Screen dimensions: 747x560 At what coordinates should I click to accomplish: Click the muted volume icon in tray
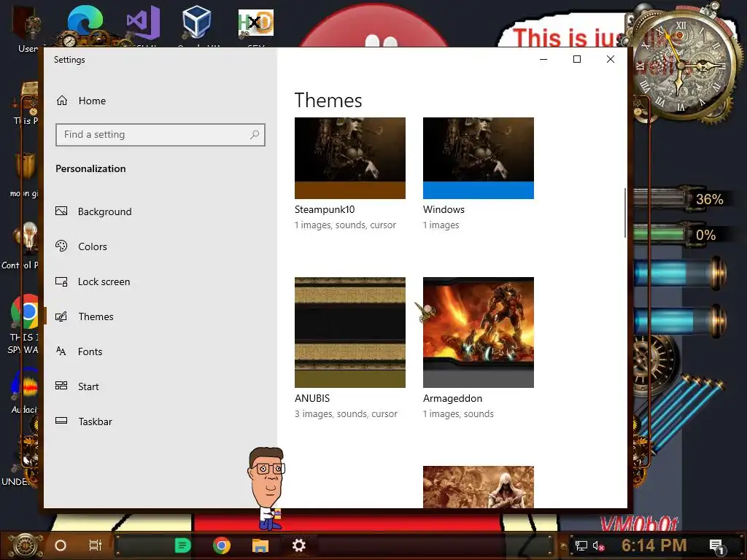(598, 546)
